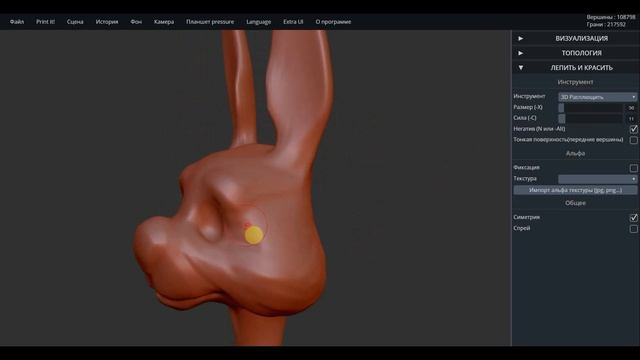The height and width of the screenshot is (360, 640).
Task: Open the Language menu
Action: tap(258, 22)
